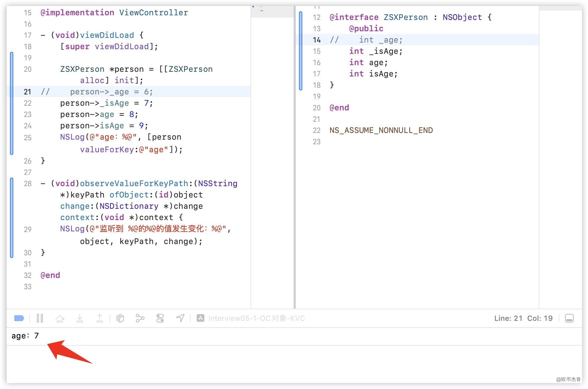Toggle the blue breakpoints activation button
Viewport: 588px width, 389px height.
pos(19,318)
